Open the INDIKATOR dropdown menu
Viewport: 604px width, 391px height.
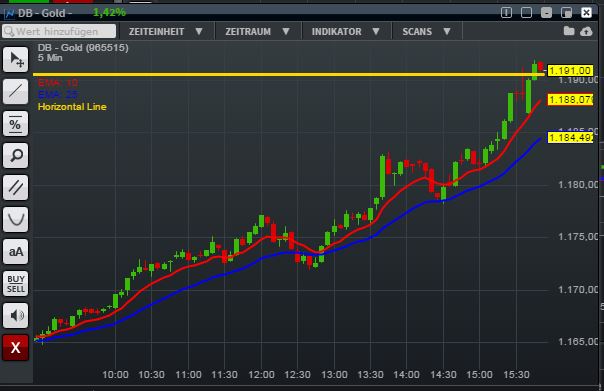click(x=346, y=32)
